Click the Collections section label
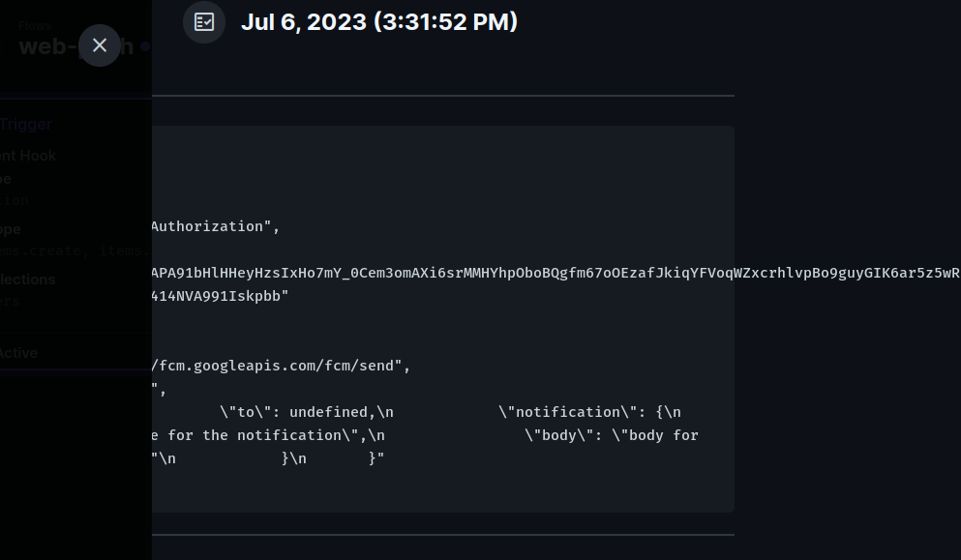 tap(27, 280)
